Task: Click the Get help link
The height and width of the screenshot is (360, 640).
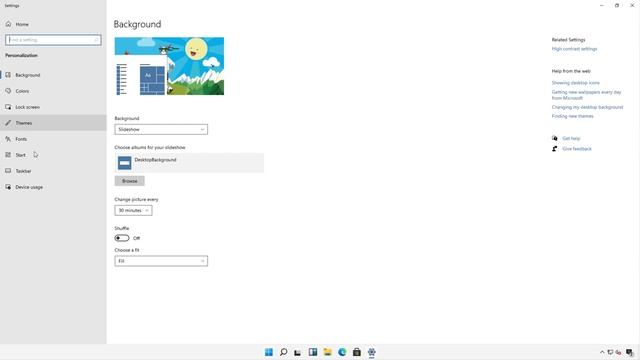Action: pos(571,138)
